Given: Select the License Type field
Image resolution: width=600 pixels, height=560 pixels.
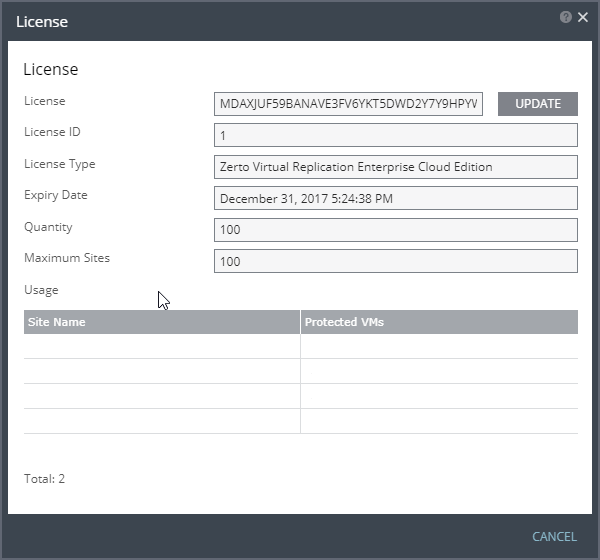Looking at the screenshot, I should [396, 167].
